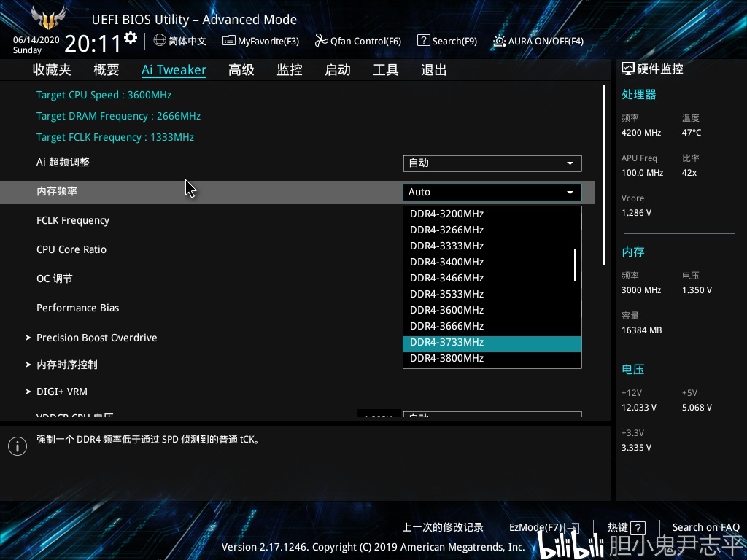Click the Vcore 1.286 V value

click(636, 213)
